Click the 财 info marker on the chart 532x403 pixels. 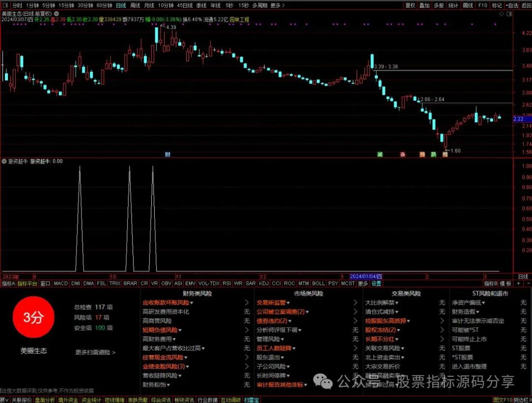point(167,154)
